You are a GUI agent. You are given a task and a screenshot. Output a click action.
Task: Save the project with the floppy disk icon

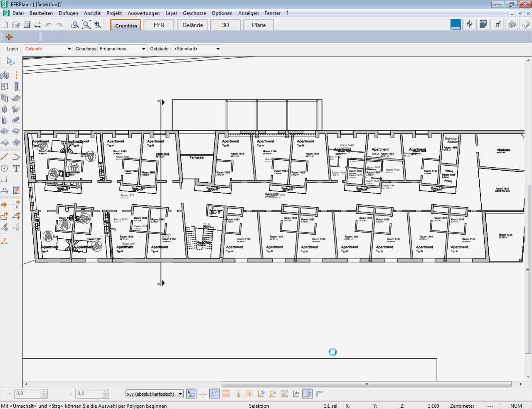27,25
